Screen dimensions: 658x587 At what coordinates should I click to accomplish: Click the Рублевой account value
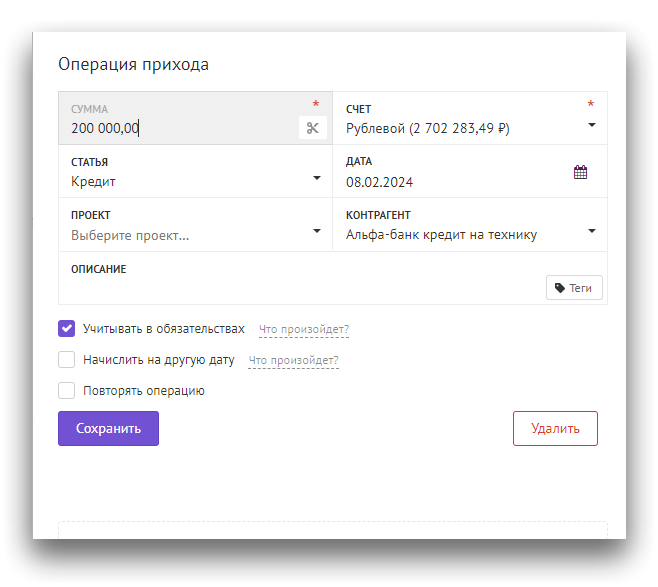click(x=428, y=129)
